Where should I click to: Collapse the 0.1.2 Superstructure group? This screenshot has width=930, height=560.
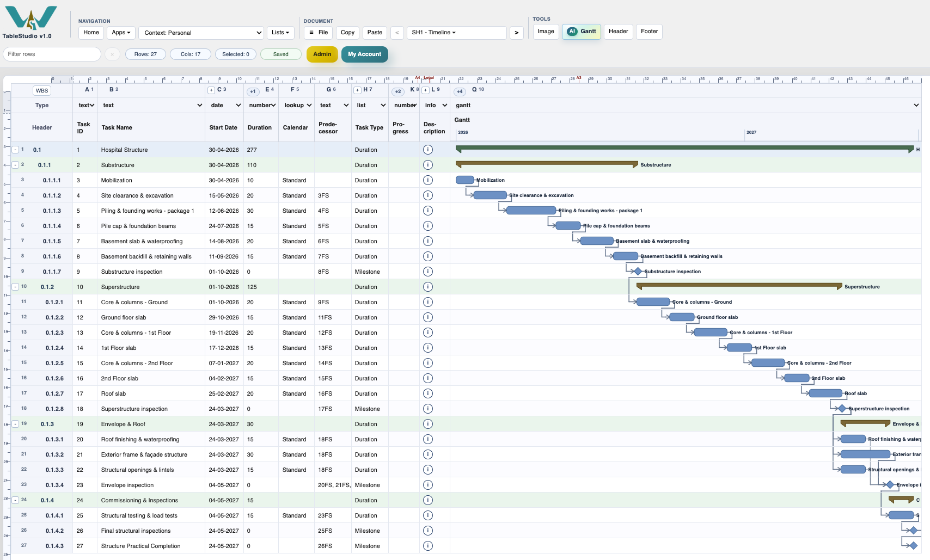click(x=15, y=287)
